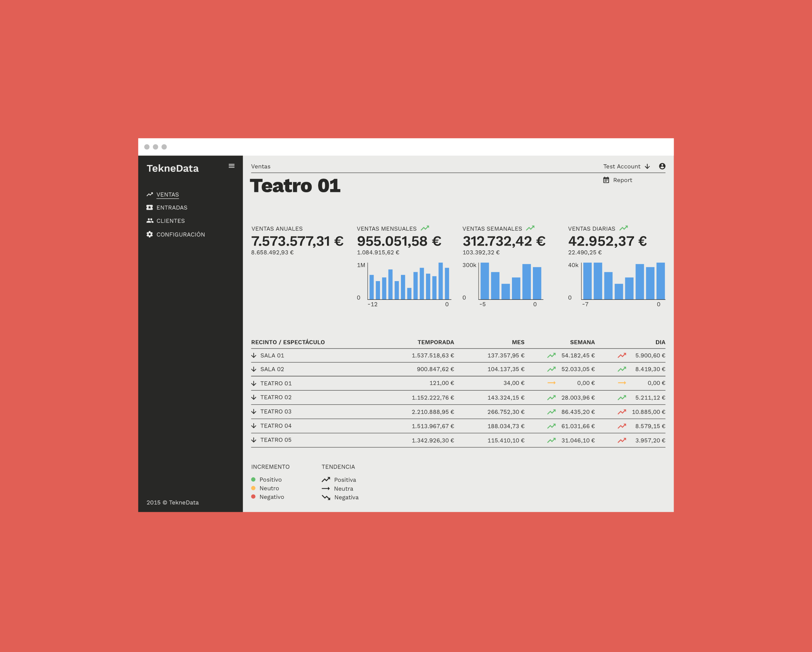Click the gear icon beside Configuración

pyautogui.click(x=149, y=234)
